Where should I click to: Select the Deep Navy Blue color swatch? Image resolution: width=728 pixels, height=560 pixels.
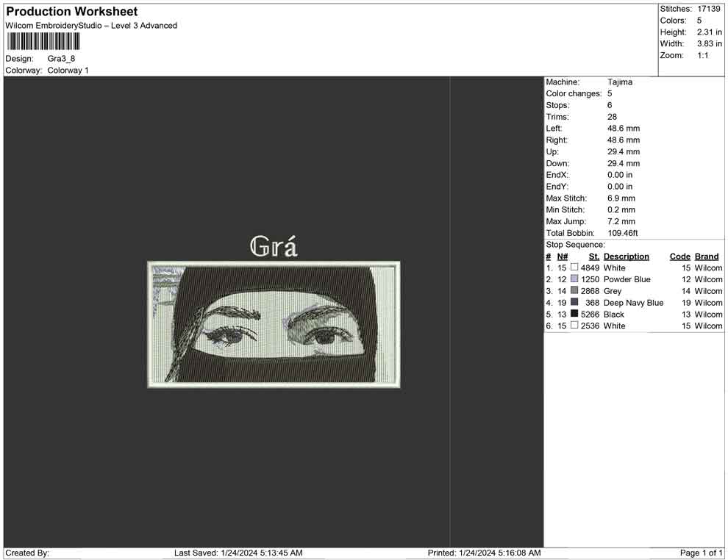click(x=574, y=302)
